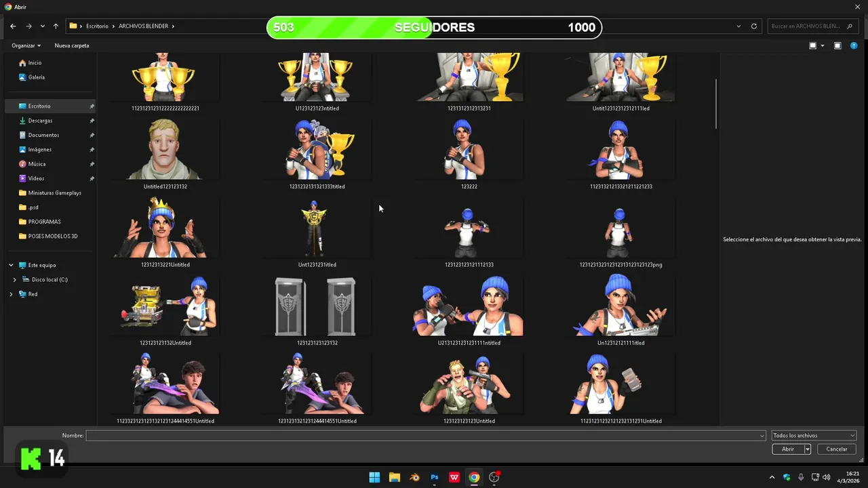Open the address bar history dropdown

(738, 26)
